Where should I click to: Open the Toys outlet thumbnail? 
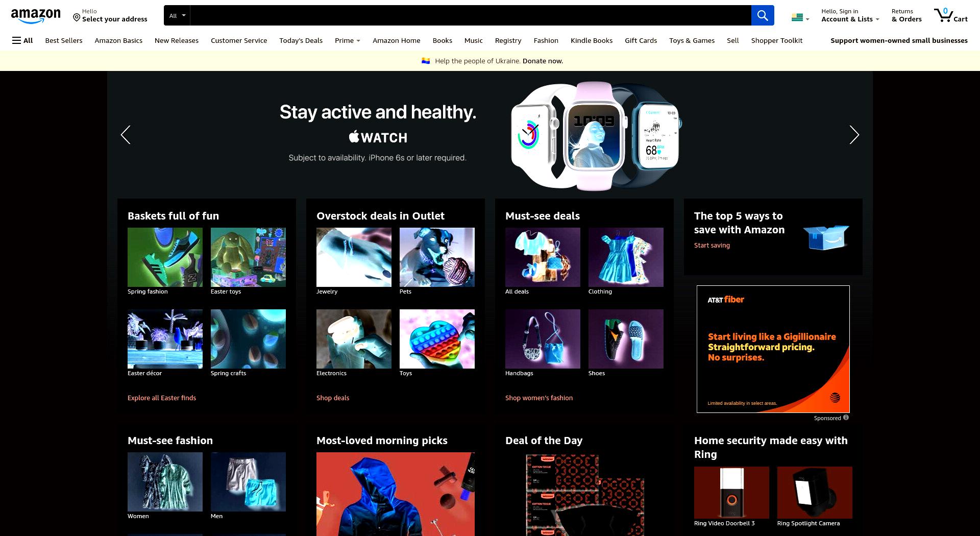point(437,339)
